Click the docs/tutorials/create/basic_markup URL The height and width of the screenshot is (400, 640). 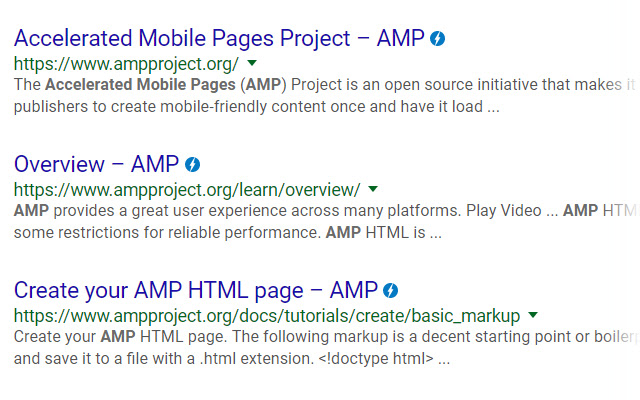(267, 316)
